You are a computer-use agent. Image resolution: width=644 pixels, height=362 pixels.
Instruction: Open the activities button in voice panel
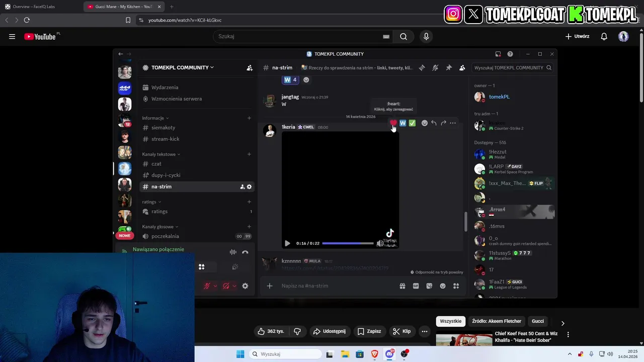point(201,267)
